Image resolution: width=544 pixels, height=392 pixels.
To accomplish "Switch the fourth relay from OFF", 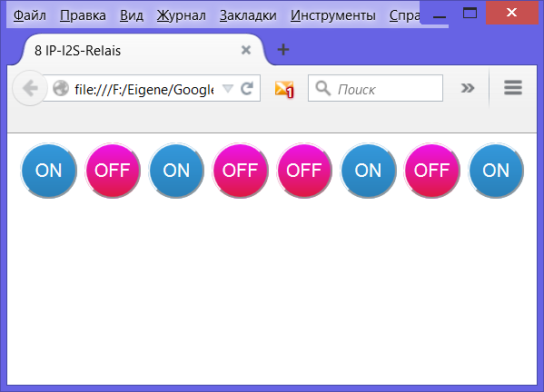I will point(240,171).
